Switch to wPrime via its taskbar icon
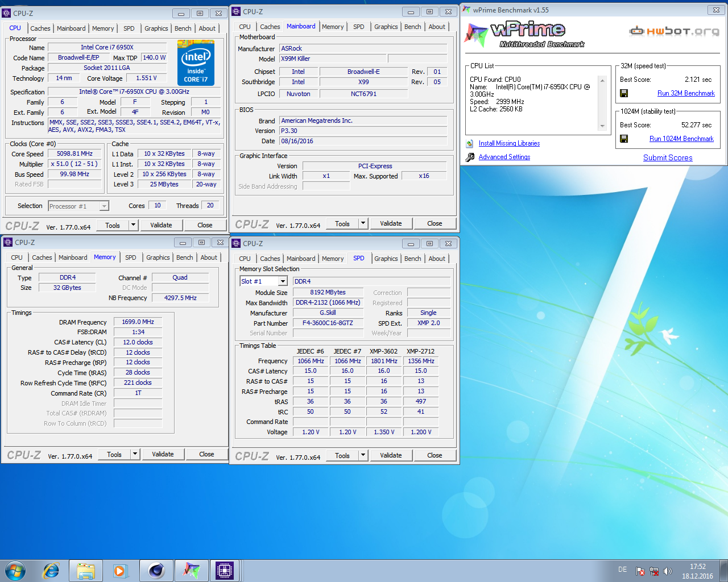 (191, 571)
